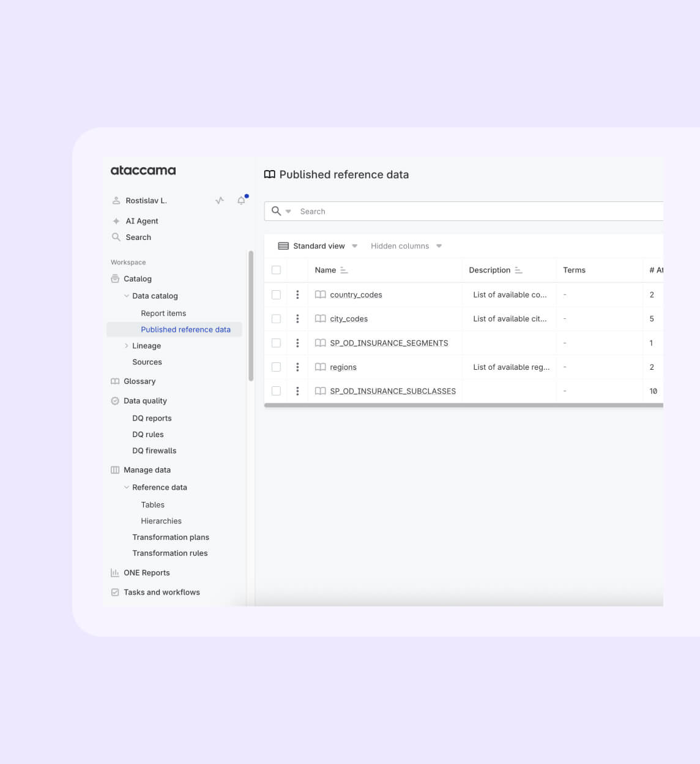
Task: Click the main search magnifier icon
Action: 277,211
